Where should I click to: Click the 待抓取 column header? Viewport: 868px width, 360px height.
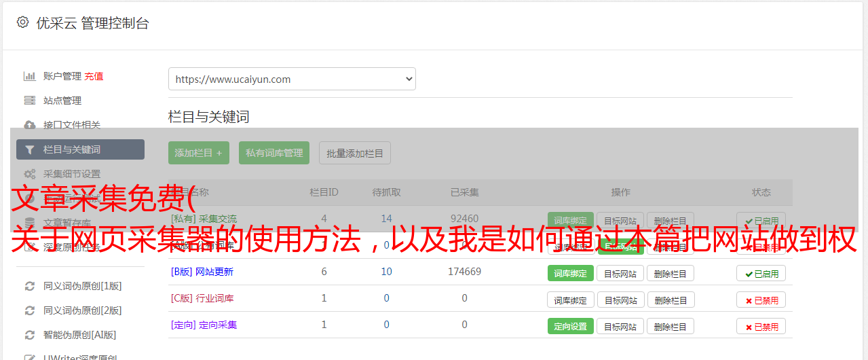pyautogui.click(x=387, y=192)
